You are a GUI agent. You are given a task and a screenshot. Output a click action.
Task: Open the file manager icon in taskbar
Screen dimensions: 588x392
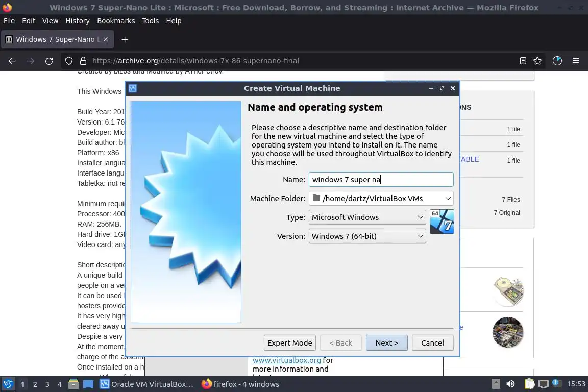pyautogui.click(x=73, y=384)
